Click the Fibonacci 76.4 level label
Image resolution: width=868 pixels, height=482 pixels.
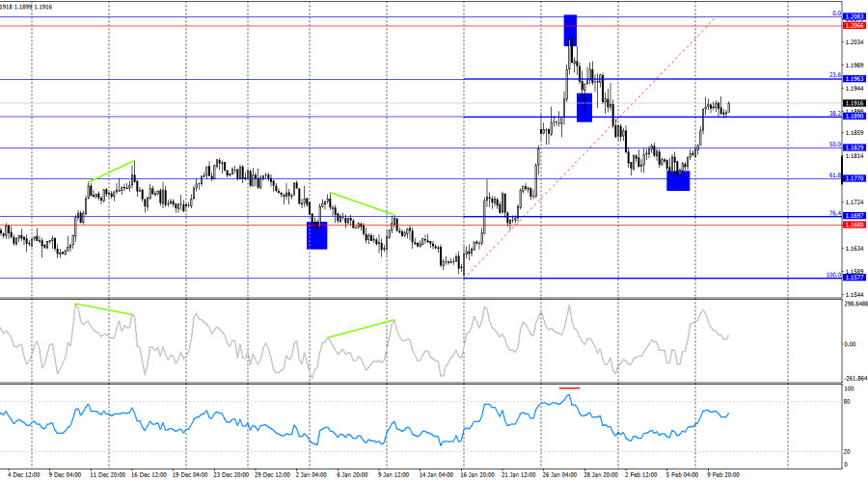click(835, 213)
